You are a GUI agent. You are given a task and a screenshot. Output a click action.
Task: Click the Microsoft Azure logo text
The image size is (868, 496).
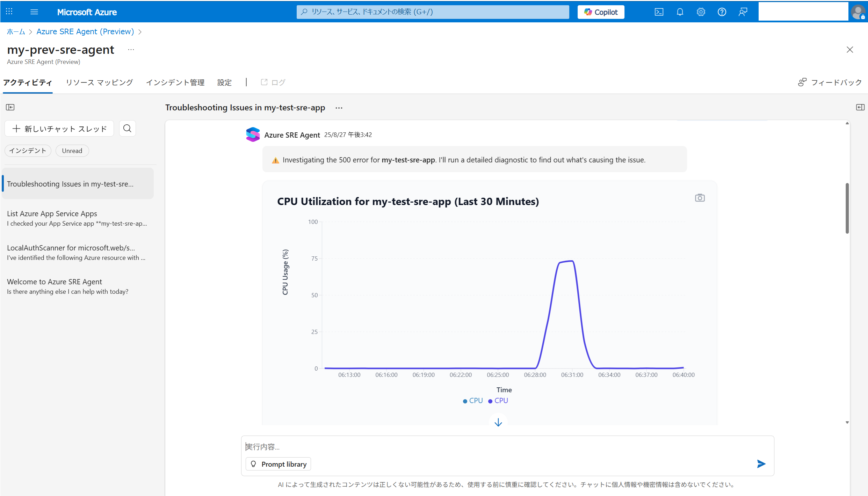click(87, 12)
